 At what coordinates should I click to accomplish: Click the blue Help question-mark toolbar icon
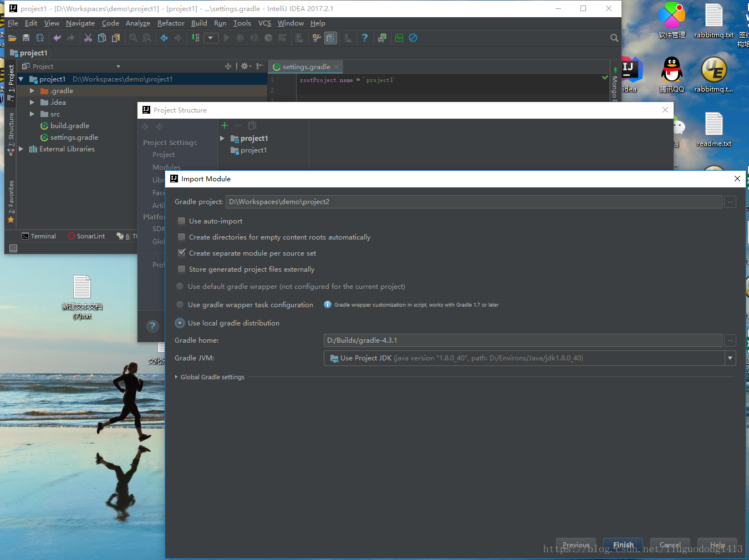[x=365, y=38]
